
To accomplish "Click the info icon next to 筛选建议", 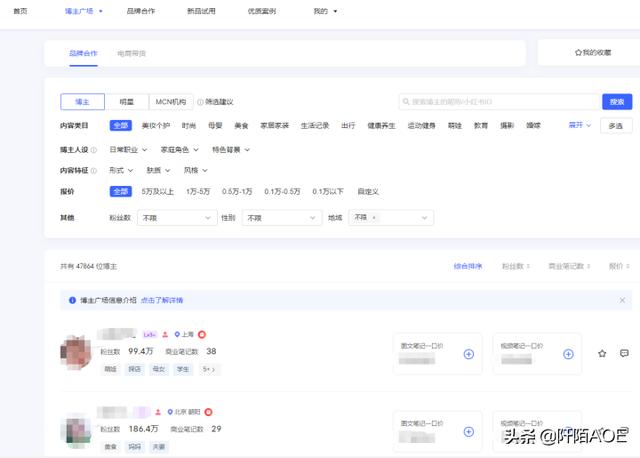I will 200,102.
